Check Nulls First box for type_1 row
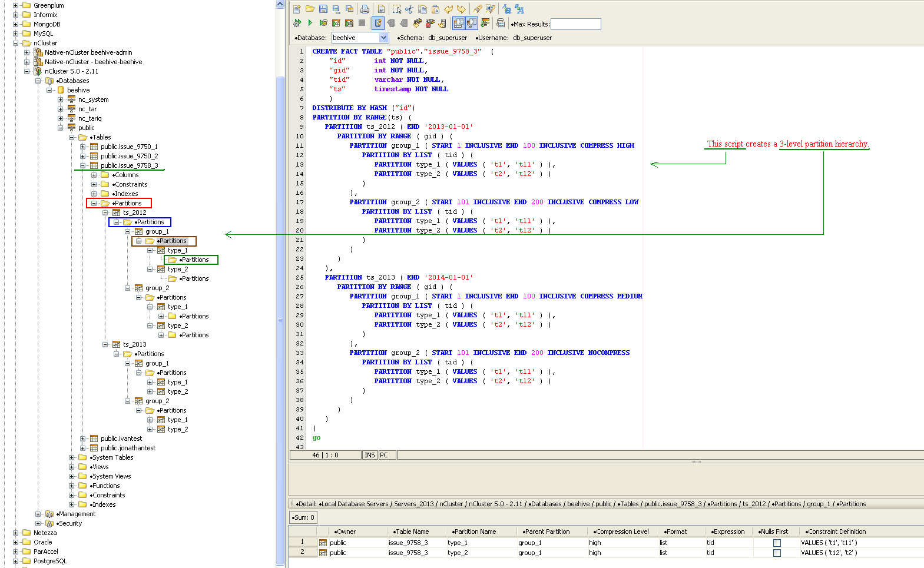This screenshot has height=568, width=924. tap(777, 543)
